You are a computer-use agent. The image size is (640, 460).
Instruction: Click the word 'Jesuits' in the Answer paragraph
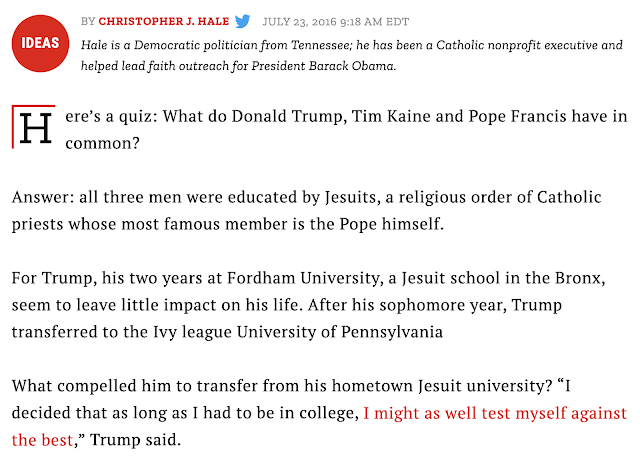pos(351,198)
